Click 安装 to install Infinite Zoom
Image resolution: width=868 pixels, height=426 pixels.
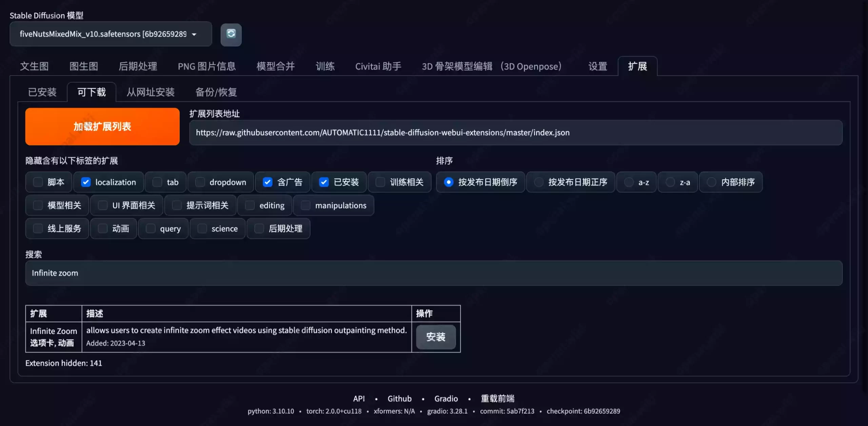pyautogui.click(x=436, y=337)
